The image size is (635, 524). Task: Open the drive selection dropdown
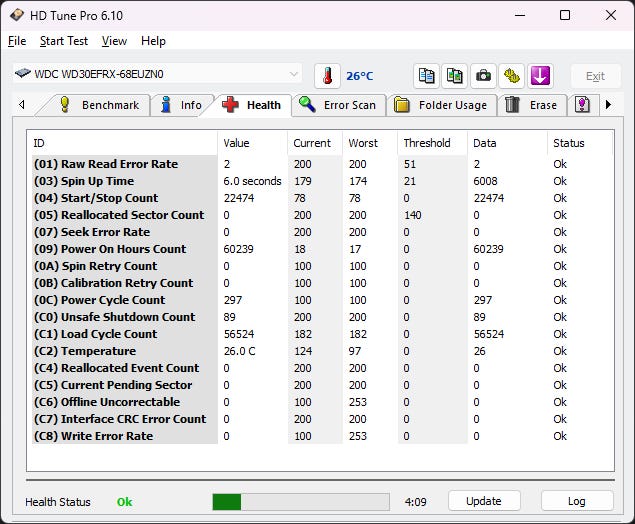tap(157, 74)
